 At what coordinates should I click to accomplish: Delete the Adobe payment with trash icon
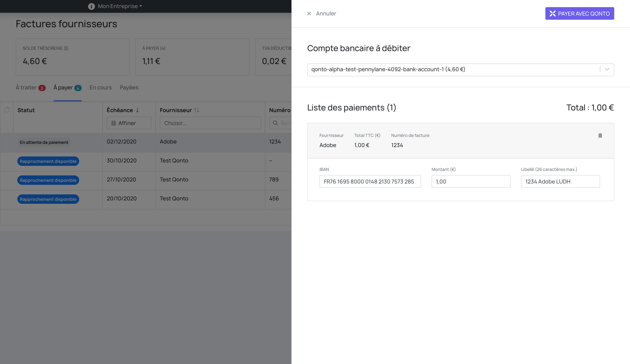coord(600,135)
